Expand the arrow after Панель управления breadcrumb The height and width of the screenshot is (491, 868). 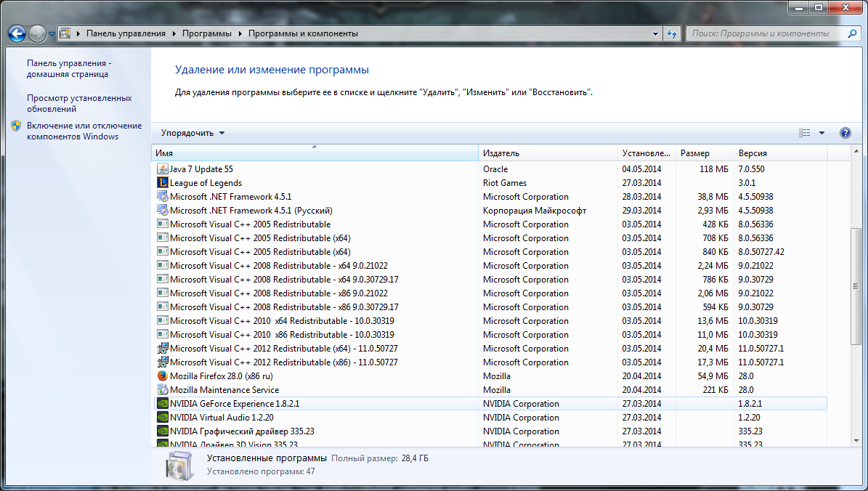tap(174, 33)
